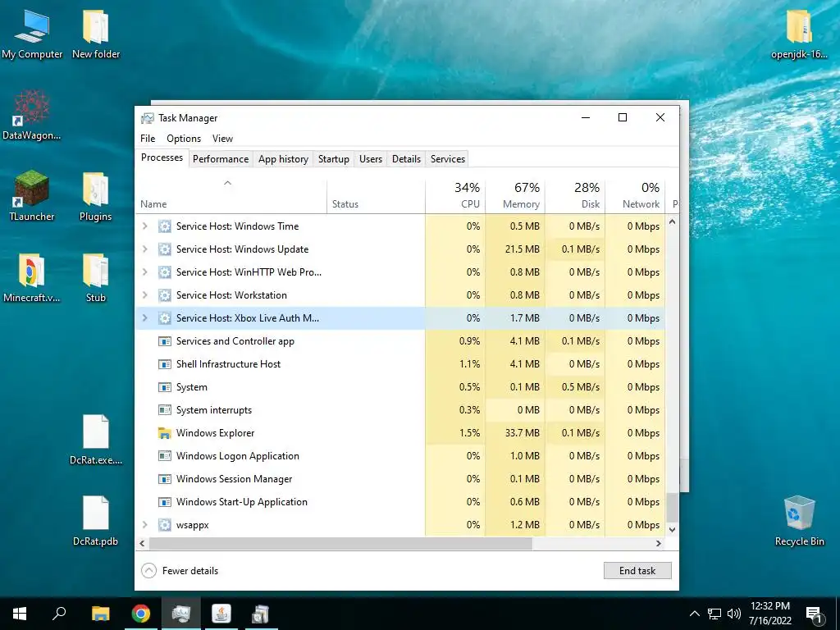Sort by the Status column header

[376, 197]
